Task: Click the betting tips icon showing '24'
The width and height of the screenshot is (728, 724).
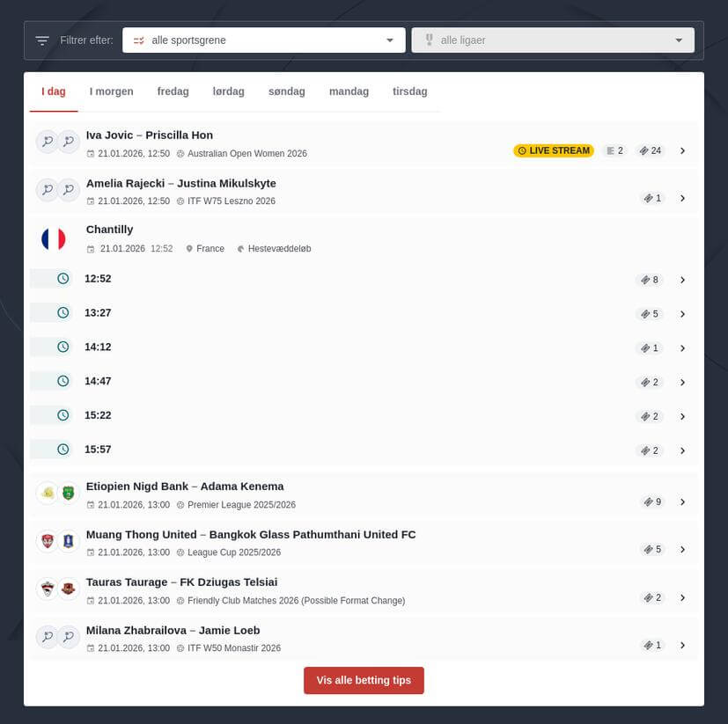Action: click(x=651, y=150)
